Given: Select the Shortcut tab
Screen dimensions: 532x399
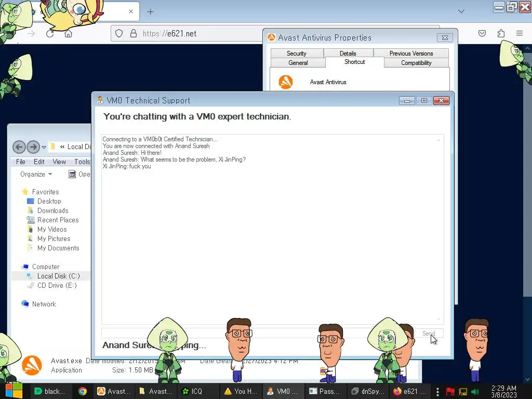Looking at the screenshot, I should click(354, 62).
